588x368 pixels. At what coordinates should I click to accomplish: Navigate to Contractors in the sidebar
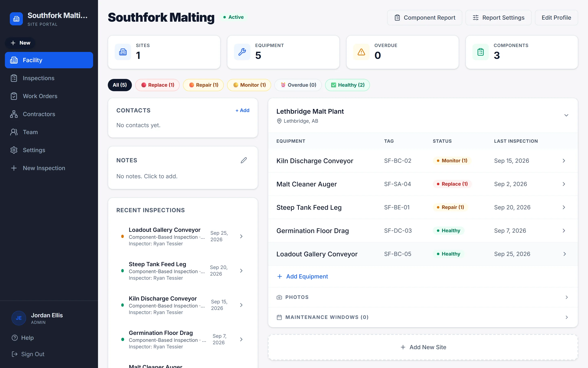pyautogui.click(x=49, y=114)
